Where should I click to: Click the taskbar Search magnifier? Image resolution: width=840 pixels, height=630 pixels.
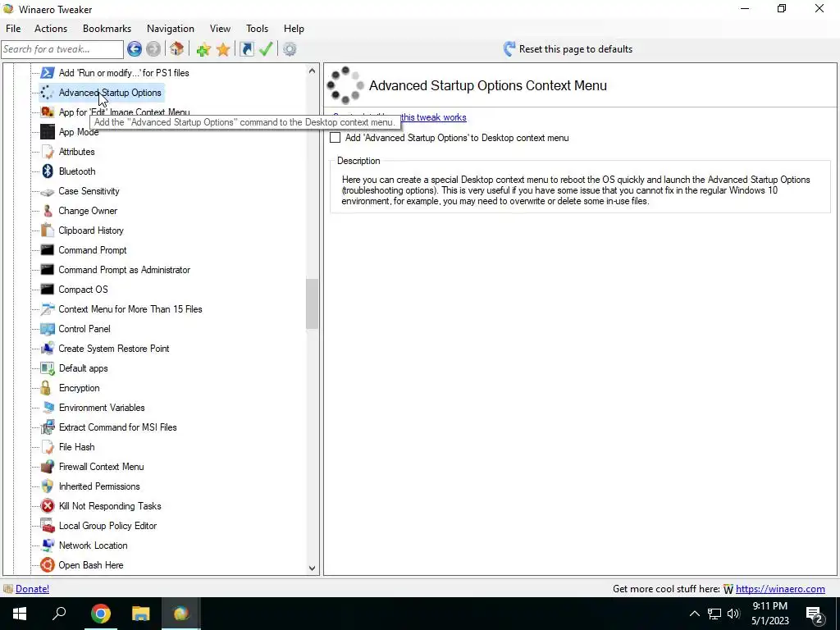(59, 614)
